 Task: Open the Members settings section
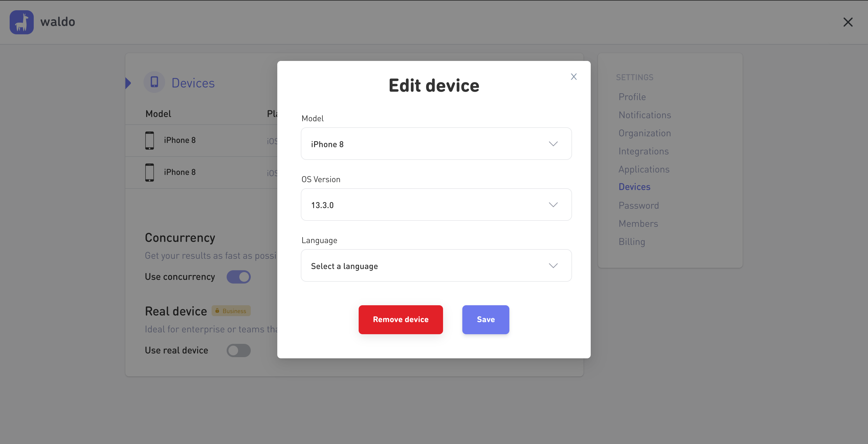638,223
